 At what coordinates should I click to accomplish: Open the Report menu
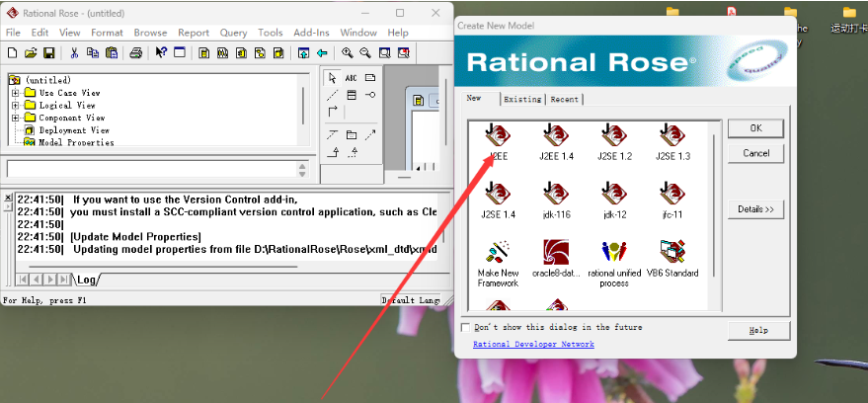(194, 33)
